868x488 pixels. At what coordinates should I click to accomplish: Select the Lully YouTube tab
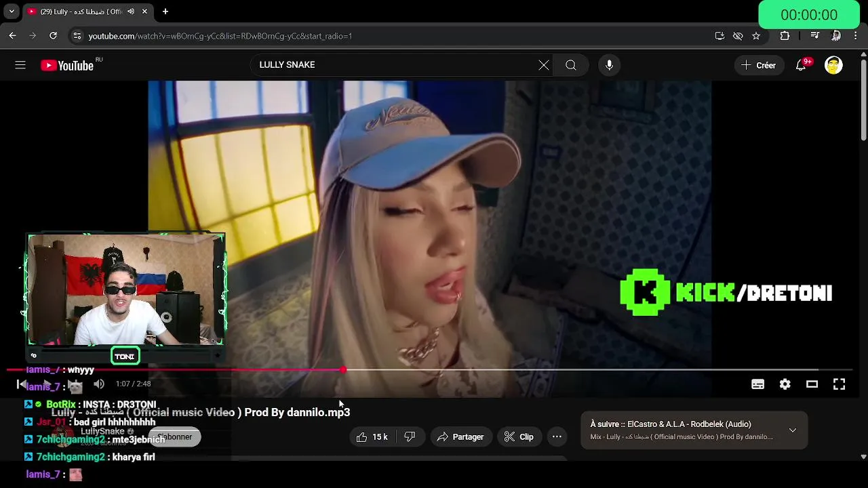(81, 12)
